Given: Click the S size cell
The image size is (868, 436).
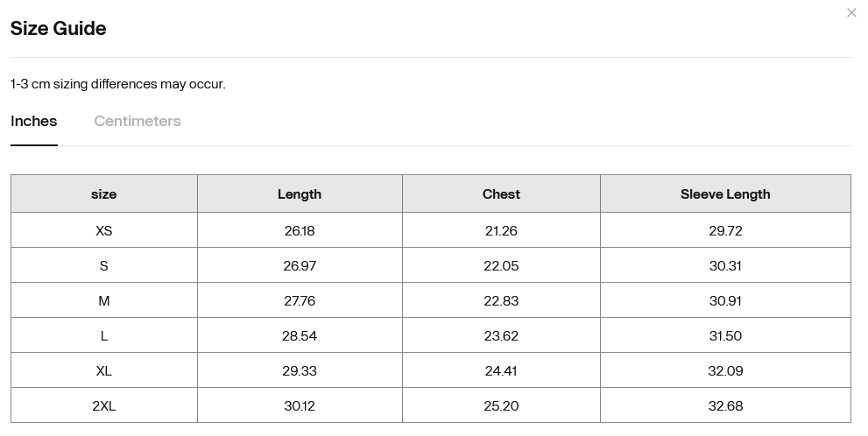Looking at the screenshot, I should tap(103, 266).
